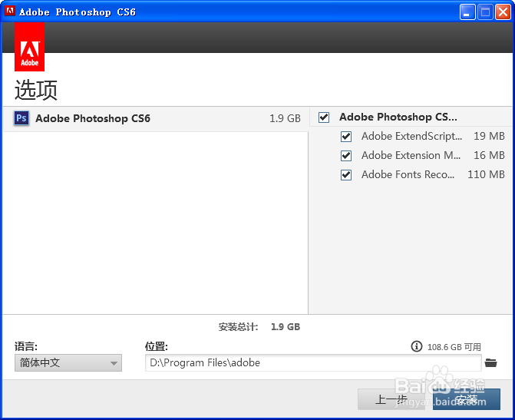Open the folder browse icon beside location
515x420 pixels.
pos(490,363)
